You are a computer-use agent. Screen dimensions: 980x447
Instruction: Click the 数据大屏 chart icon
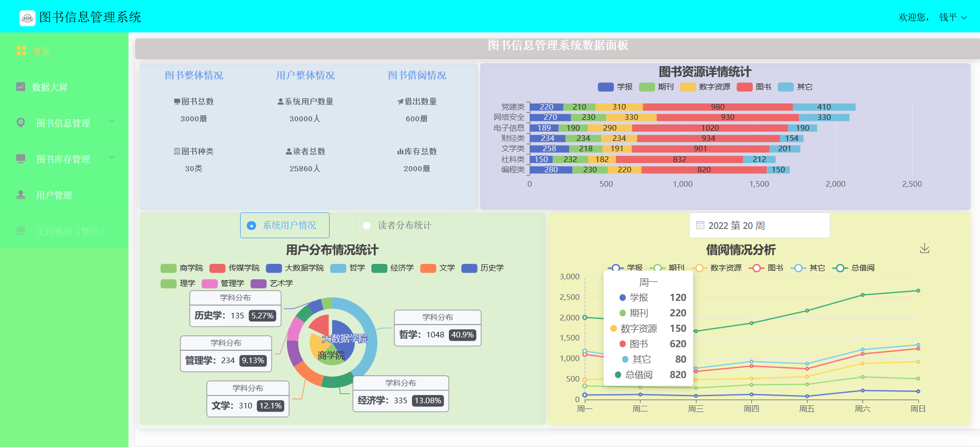tap(21, 86)
